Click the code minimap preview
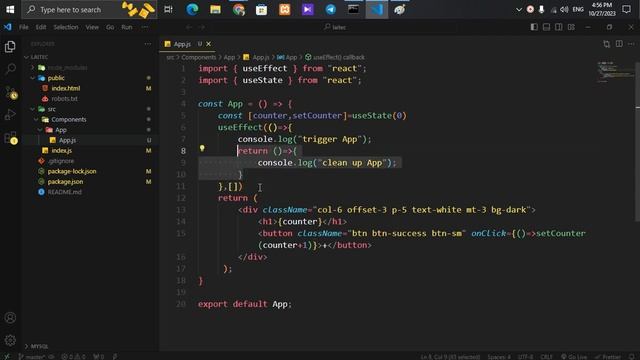Viewport: 640px width, 360px height. click(615, 72)
